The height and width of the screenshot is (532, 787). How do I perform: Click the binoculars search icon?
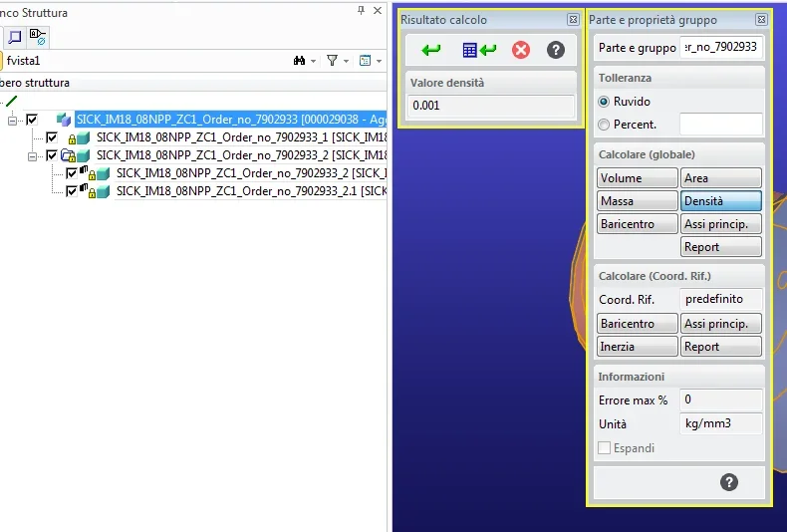pyautogui.click(x=299, y=61)
